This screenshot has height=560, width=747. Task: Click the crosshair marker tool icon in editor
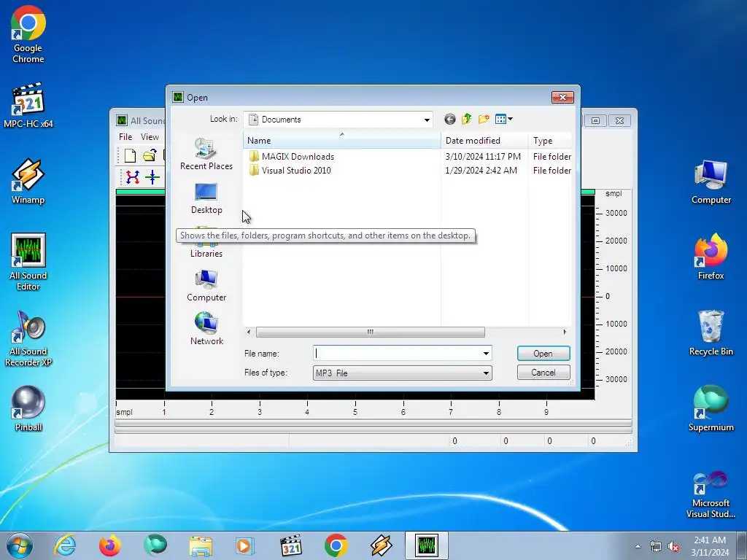(x=152, y=177)
